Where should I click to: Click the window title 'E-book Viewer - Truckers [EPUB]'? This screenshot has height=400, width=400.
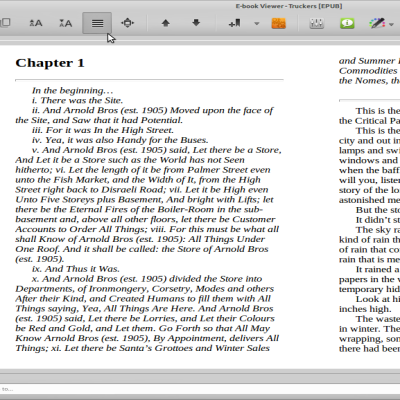[289, 6]
